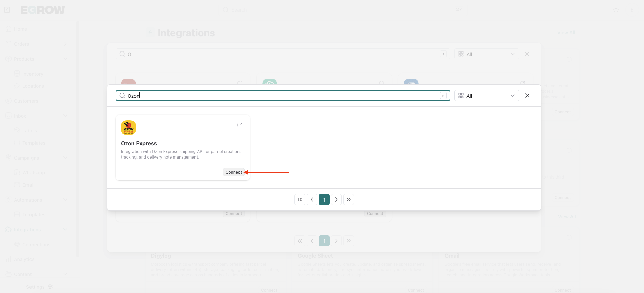Click the Integrations page heading
The height and width of the screenshot is (293, 644).
186,33
